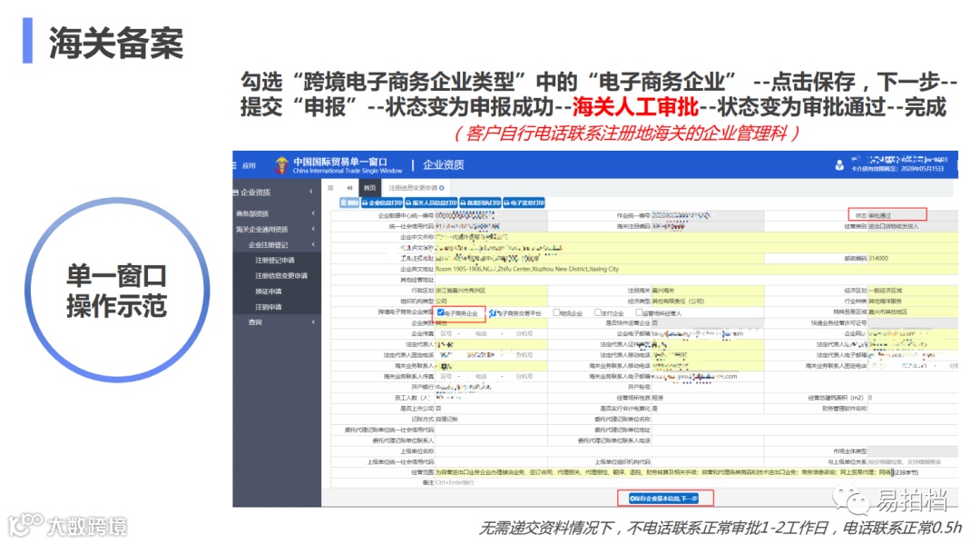Collapse the 企业资质 sidebar section

coord(276,192)
